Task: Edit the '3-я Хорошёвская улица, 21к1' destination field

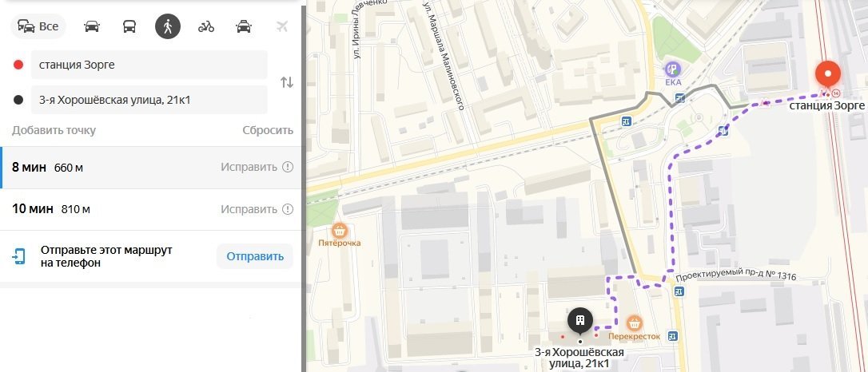Action: click(x=148, y=100)
